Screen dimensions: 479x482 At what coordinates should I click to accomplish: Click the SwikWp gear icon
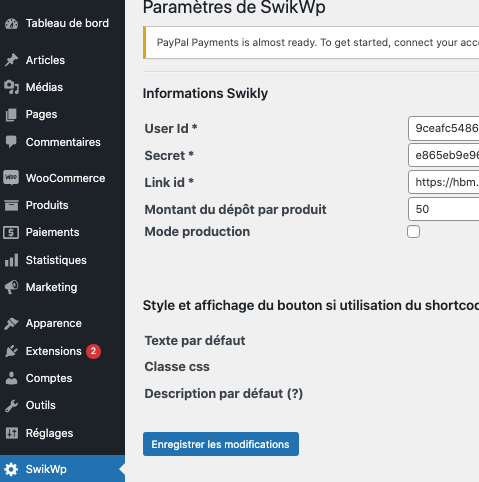tap(11, 469)
